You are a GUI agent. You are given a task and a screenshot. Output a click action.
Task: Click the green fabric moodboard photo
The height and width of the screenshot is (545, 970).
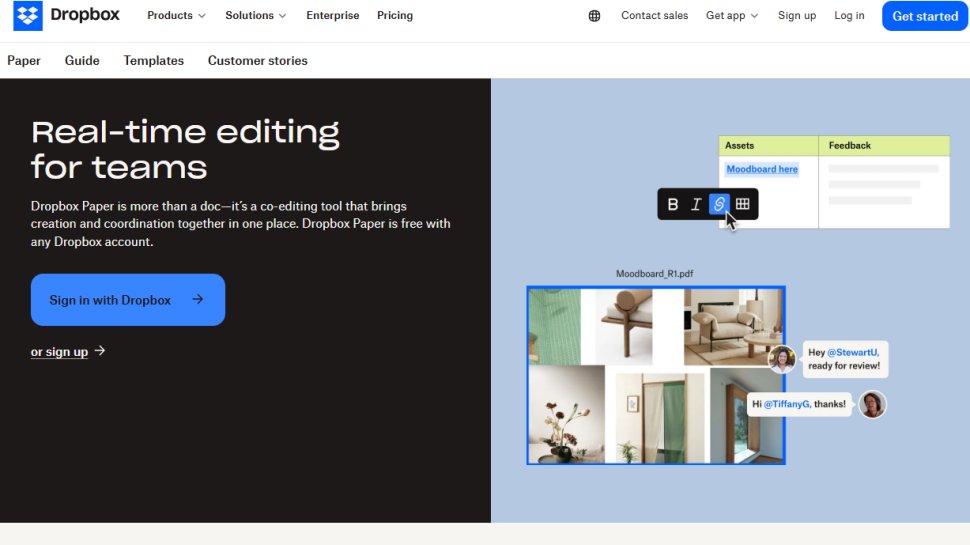tap(555, 327)
